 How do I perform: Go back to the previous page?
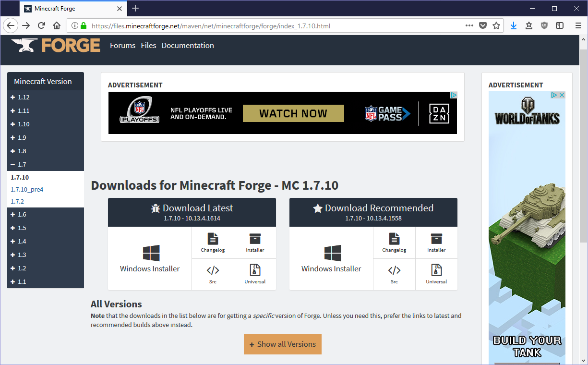(x=11, y=25)
